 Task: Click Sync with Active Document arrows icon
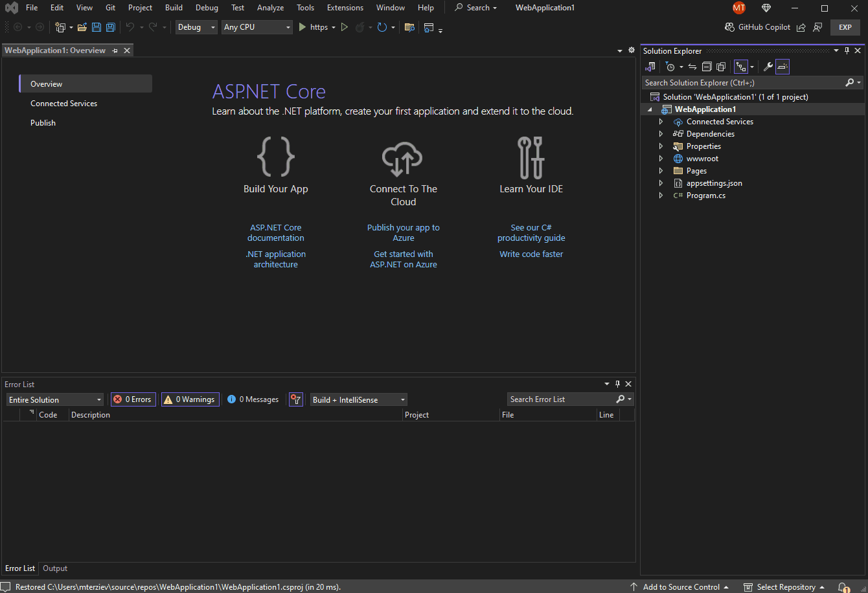692,67
